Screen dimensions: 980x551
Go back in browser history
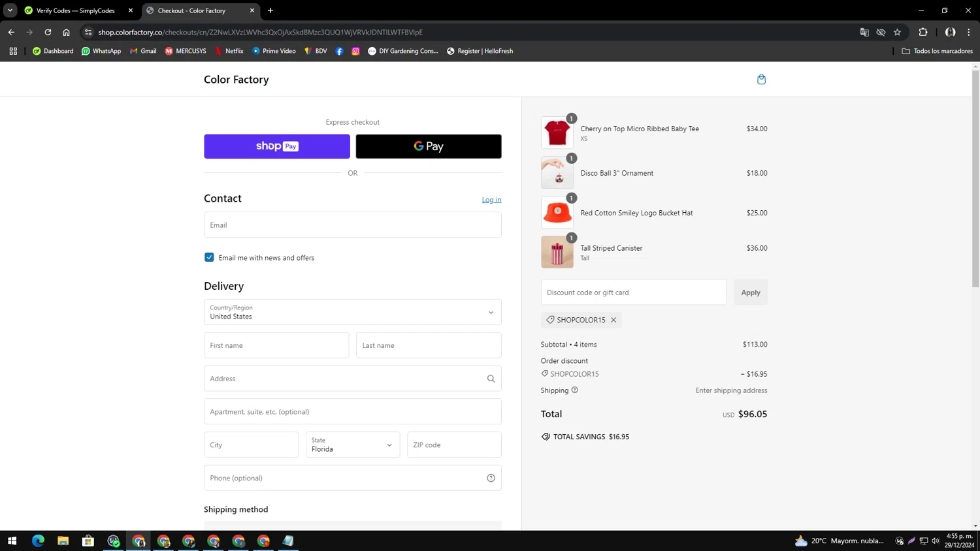(x=11, y=32)
